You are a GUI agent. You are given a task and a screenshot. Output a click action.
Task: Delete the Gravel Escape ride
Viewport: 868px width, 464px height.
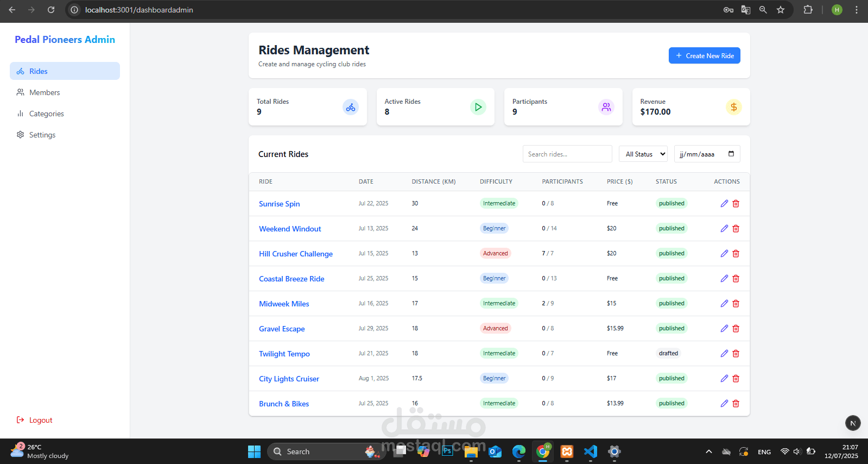click(736, 329)
